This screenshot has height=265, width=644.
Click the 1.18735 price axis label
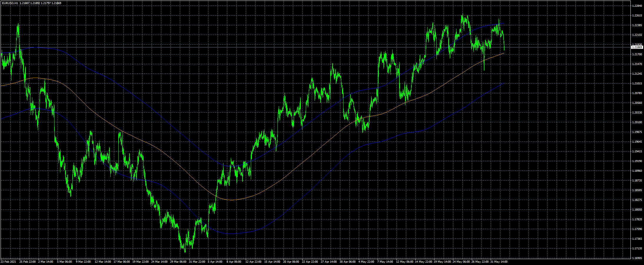pyautogui.click(x=637, y=181)
